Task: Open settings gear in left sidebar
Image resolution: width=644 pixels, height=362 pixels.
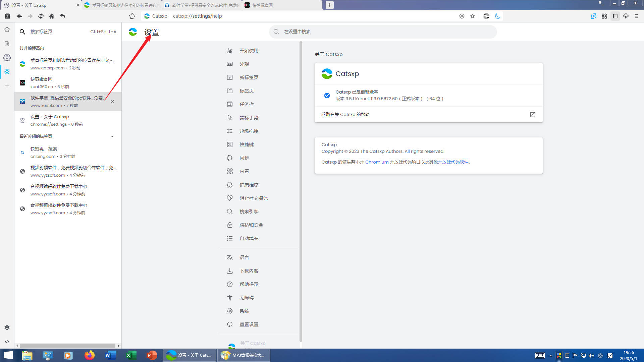Action: [7, 58]
